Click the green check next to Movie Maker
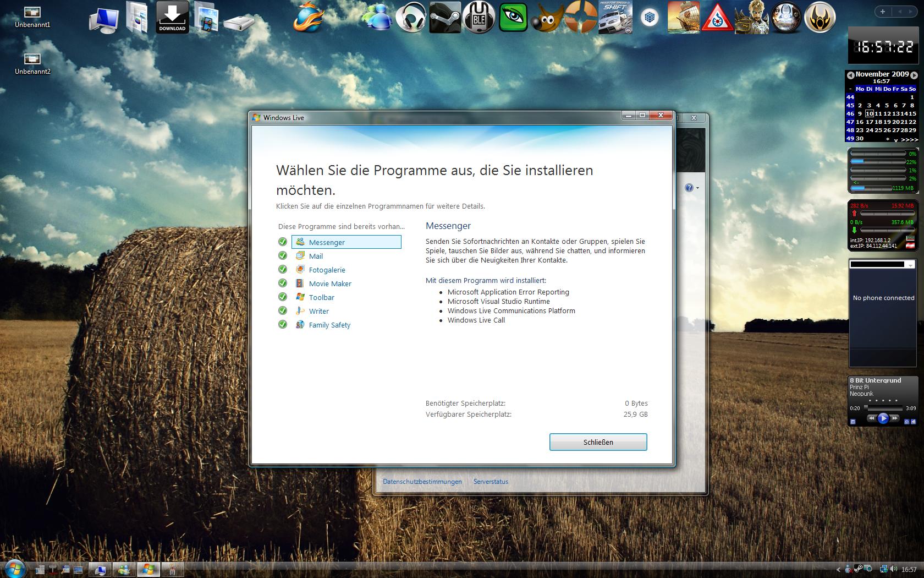Viewport: 924px width, 578px height. 283,283
